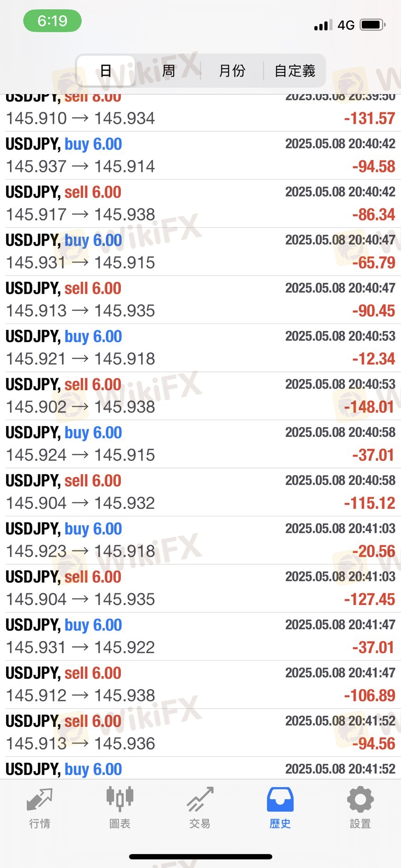Open the sell trade with -86.34 loss

pos(200,203)
